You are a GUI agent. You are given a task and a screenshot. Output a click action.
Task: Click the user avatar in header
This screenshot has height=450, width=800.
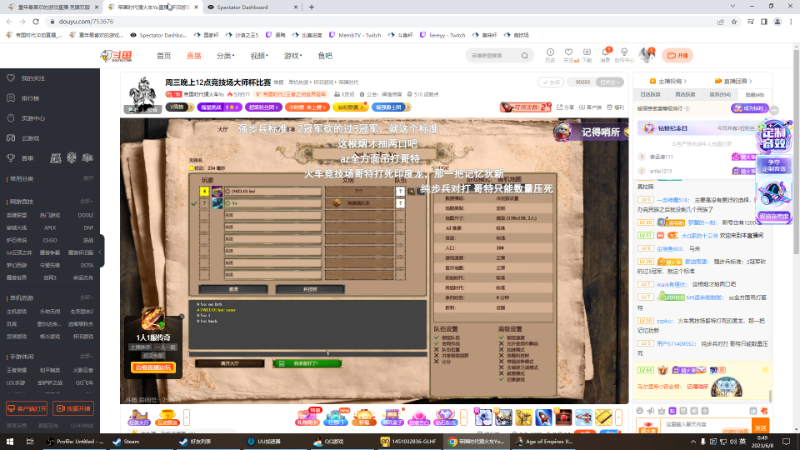click(646, 55)
